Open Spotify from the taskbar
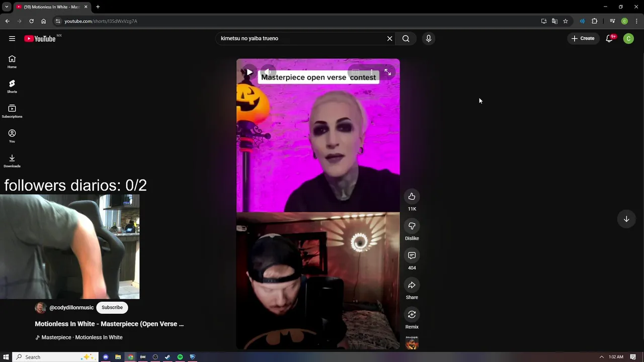644x362 pixels. 180,357
